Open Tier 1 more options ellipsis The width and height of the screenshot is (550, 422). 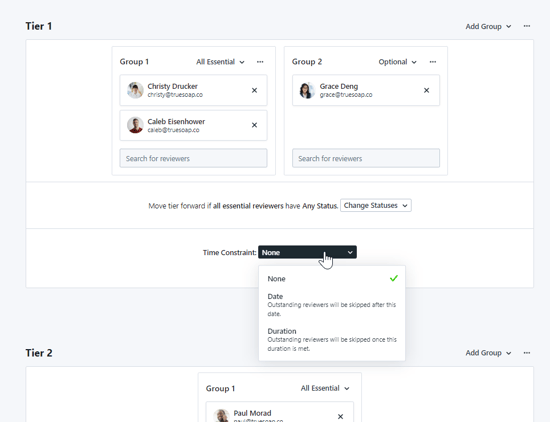coord(526,26)
